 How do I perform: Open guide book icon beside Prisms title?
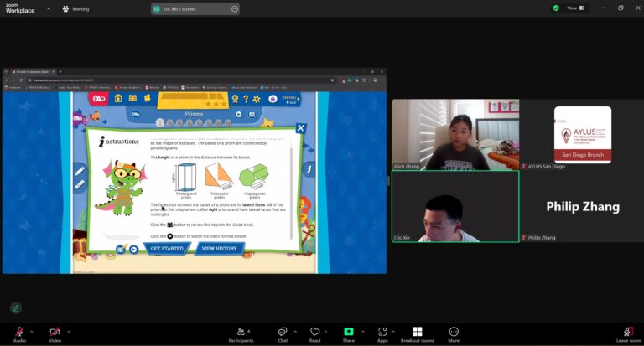click(252, 114)
